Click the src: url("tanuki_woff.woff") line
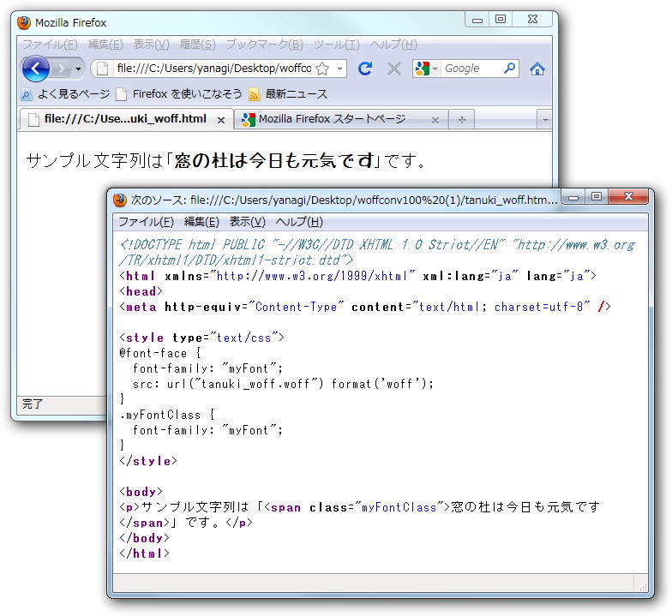Image resolution: width=672 pixels, height=616 pixels. (x=283, y=384)
